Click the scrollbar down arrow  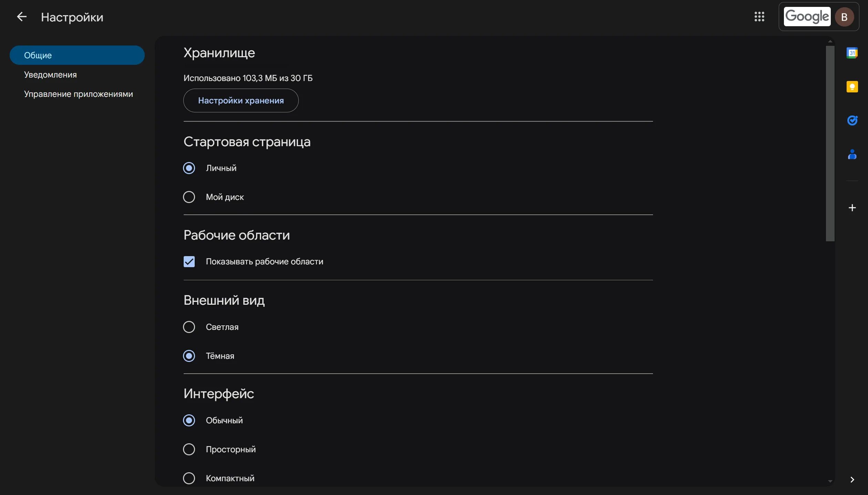(x=830, y=481)
